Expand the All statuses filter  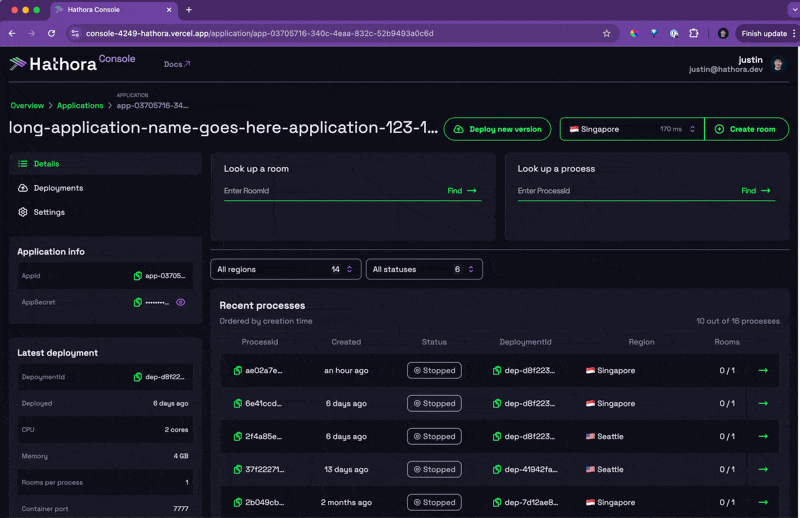tap(424, 269)
